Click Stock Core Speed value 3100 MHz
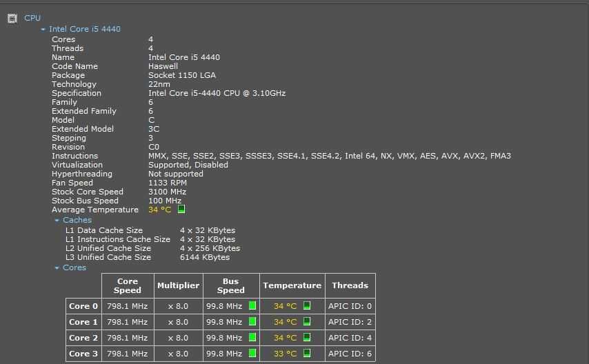Screen dimensions: 589x364 (168, 192)
